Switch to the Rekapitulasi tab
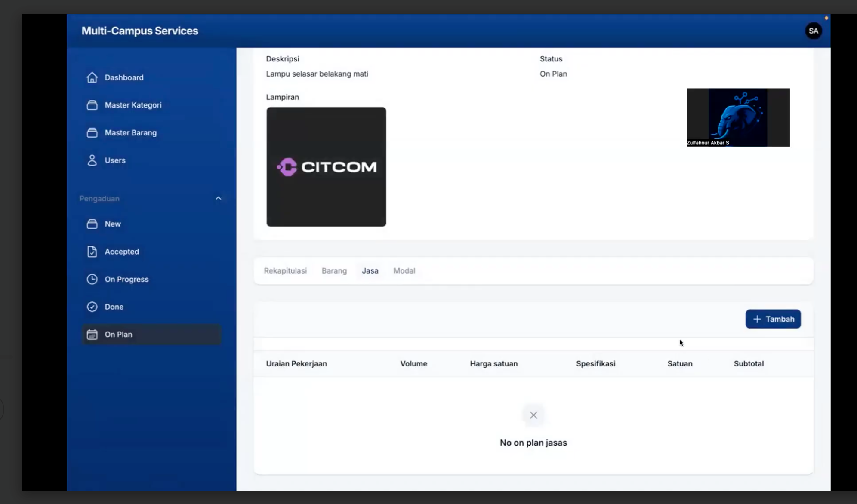Screen dimensions: 857x504 tap(285, 271)
